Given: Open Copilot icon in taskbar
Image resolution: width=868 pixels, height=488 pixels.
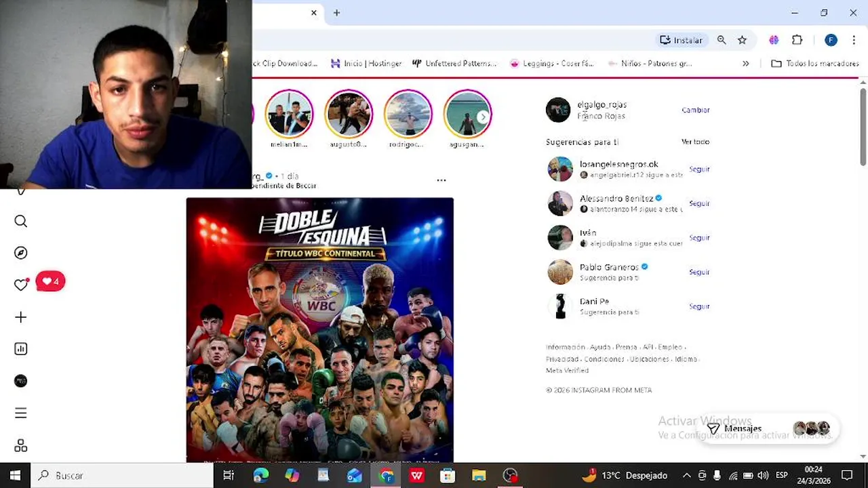Looking at the screenshot, I should click(292, 475).
